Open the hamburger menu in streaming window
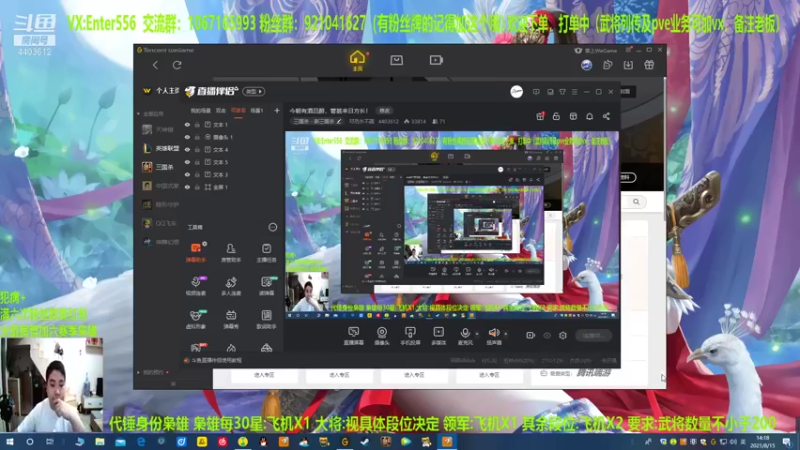The height and width of the screenshot is (450, 800). 574,92
